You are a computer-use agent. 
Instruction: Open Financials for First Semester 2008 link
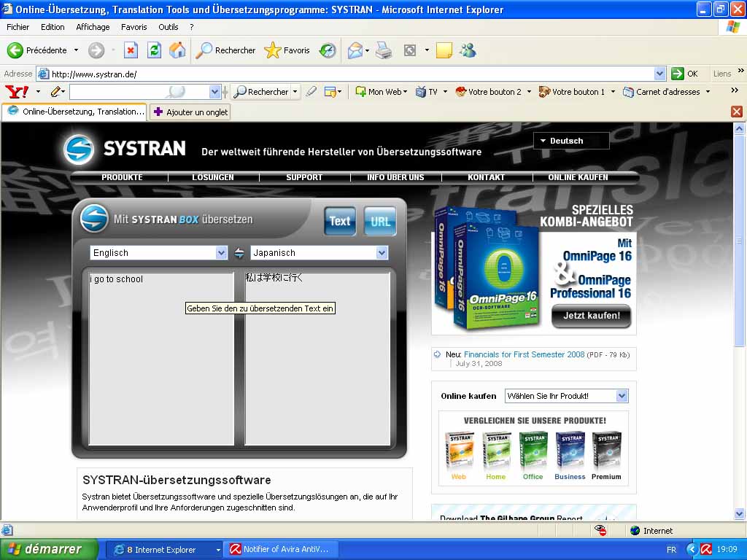point(524,354)
